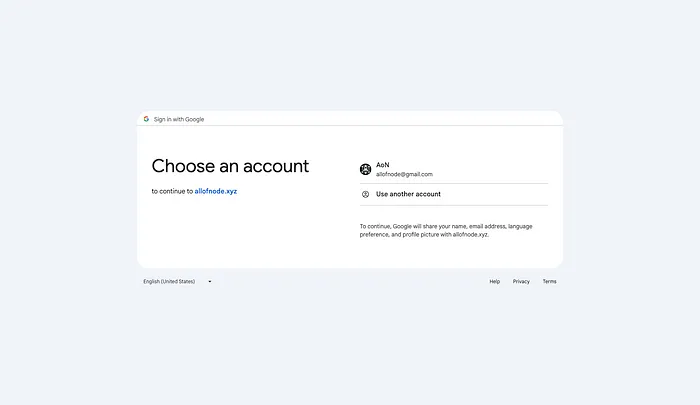Open the Privacy link

521,282
